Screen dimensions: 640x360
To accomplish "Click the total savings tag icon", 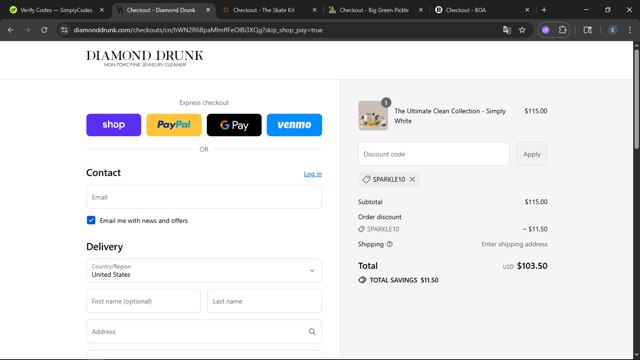I will 362,280.
